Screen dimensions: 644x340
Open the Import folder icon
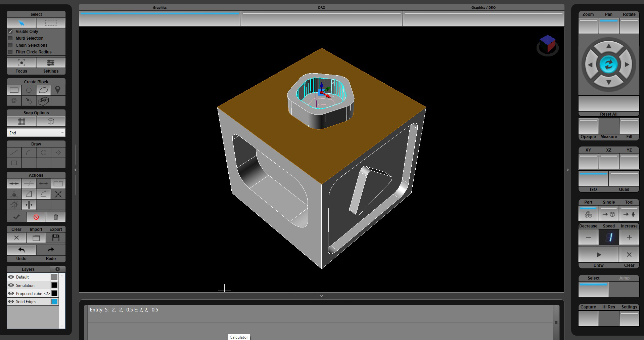click(x=36, y=238)
